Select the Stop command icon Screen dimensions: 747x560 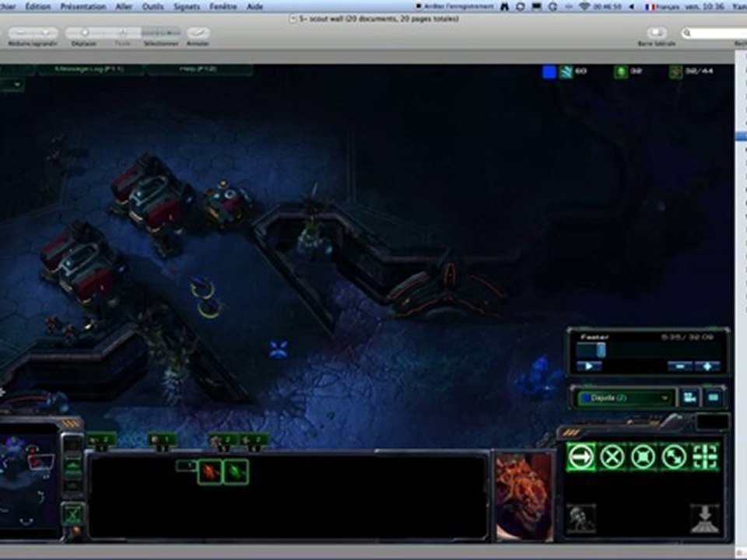coord(612,457)
